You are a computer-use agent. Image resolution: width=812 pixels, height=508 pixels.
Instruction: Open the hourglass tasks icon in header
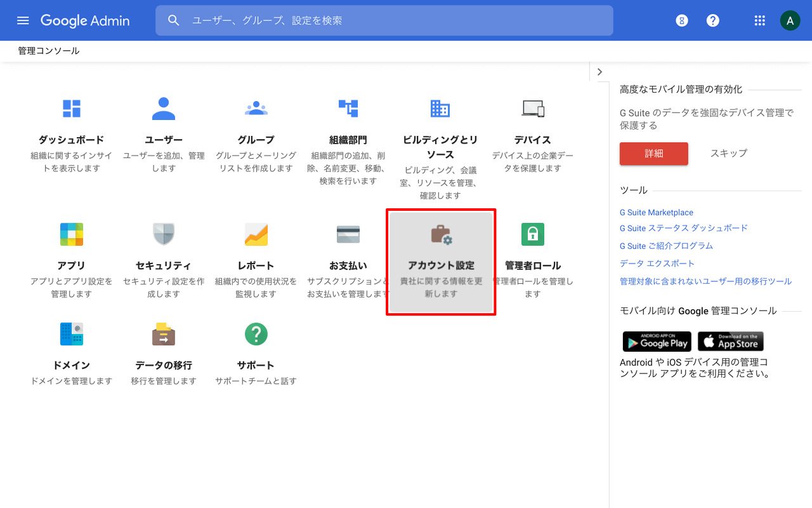682,20
